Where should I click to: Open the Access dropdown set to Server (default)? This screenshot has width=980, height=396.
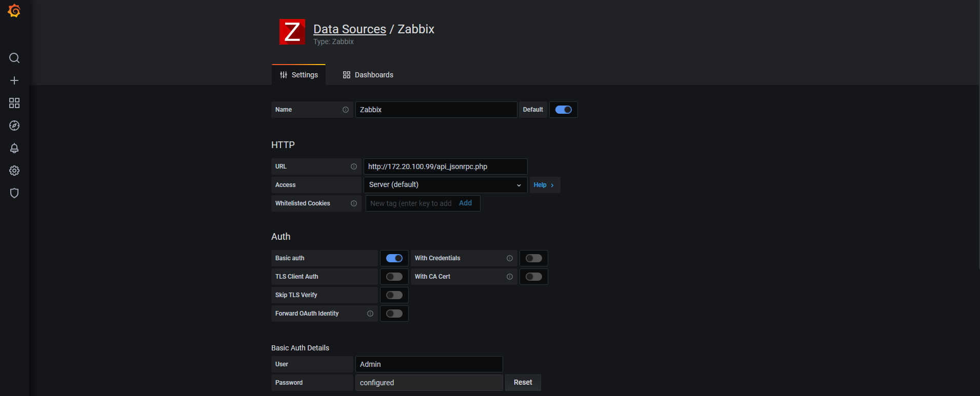pyautogui.click(x=446, y=185)
